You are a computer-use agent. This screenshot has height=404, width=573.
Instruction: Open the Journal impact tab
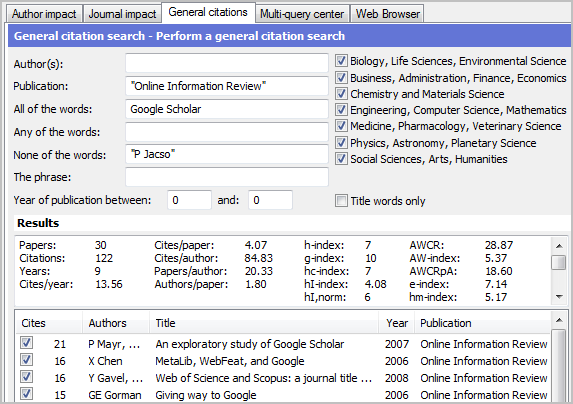coord(122,14)
